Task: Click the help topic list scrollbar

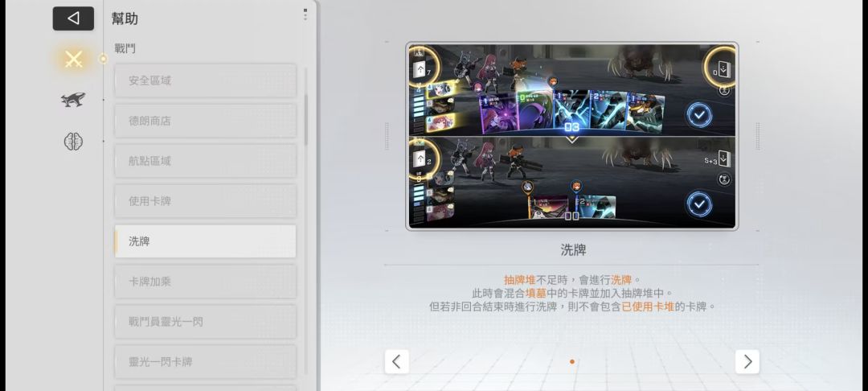Action: point(305,120)
